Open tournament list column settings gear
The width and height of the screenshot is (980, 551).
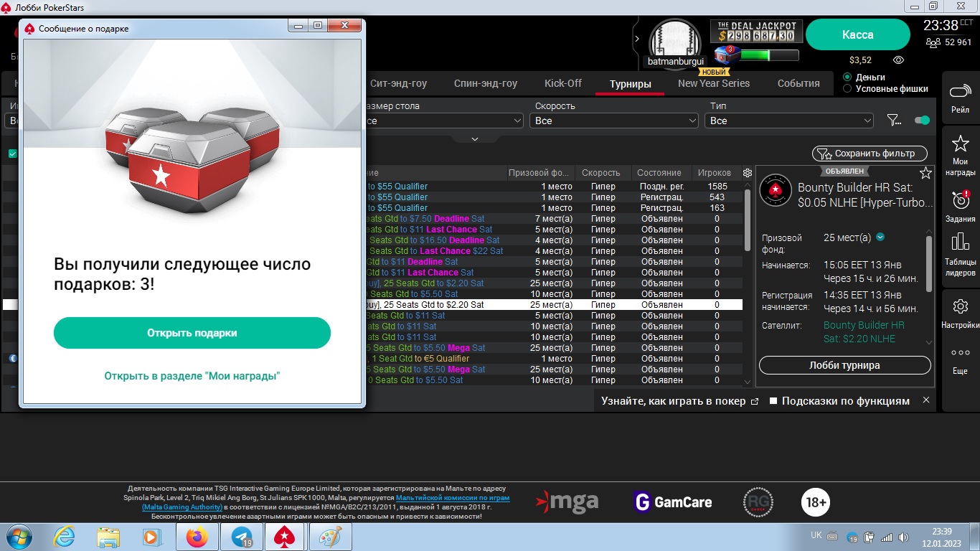coord(748,173)
